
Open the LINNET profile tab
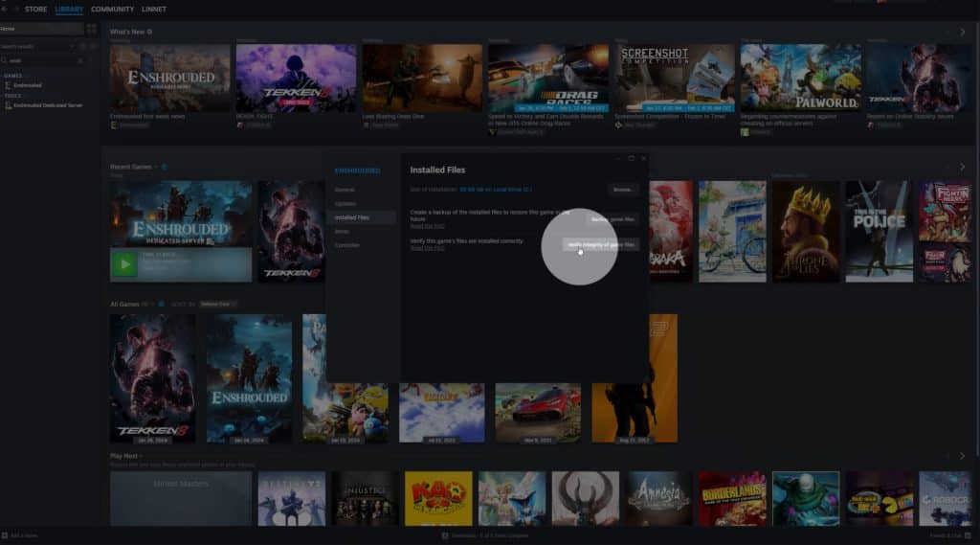tap(154, 9)
